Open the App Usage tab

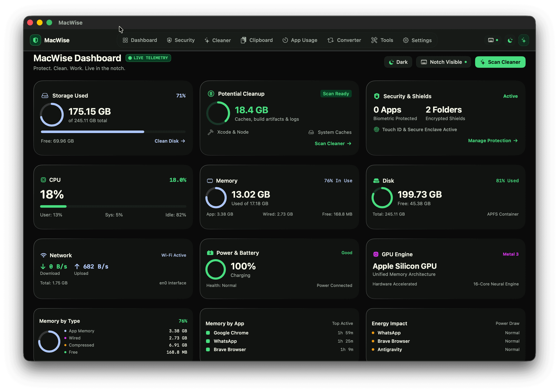tap(300, 40)
